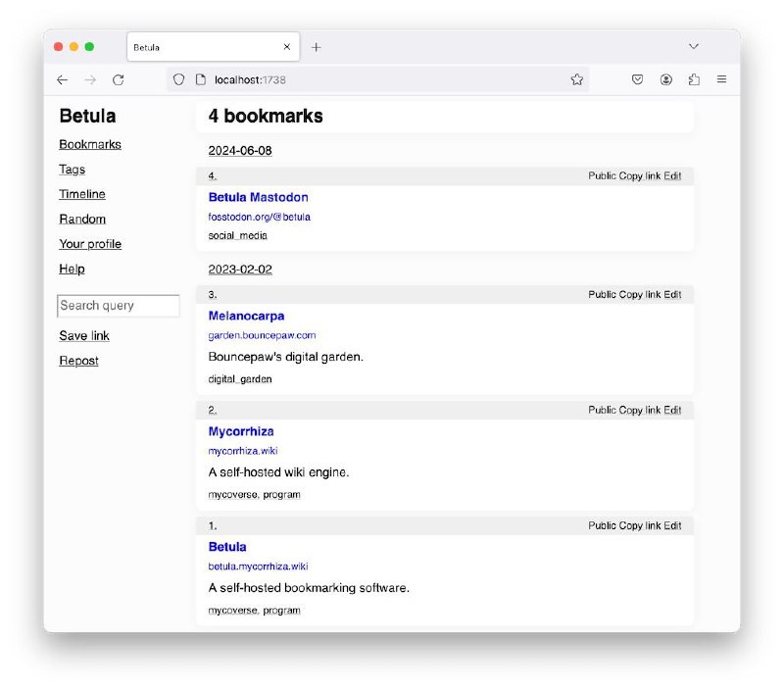Expand the list all tabs chevron

click(694, 46)
